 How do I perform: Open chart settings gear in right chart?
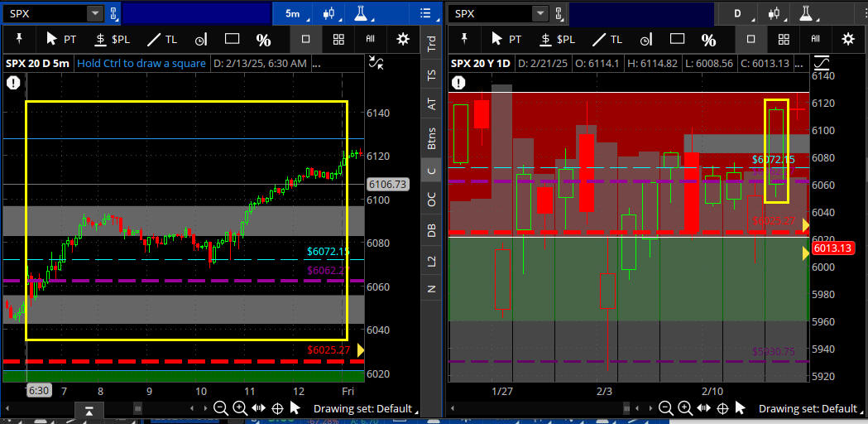pos(847,39)
